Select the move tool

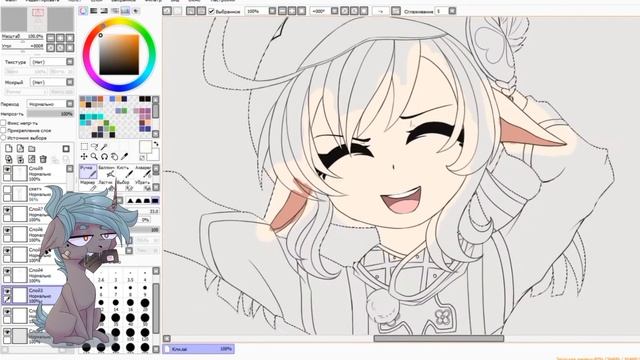(84, 156)
